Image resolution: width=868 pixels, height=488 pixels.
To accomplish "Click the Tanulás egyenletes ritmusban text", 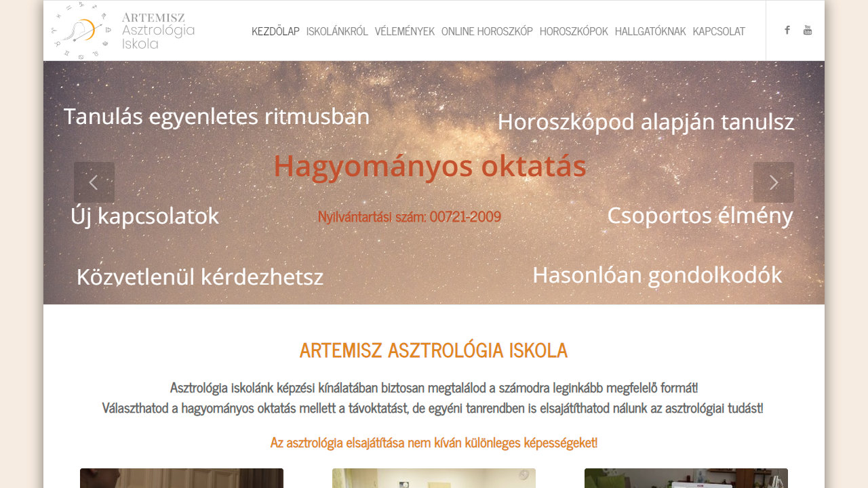I will coord(217,117).
